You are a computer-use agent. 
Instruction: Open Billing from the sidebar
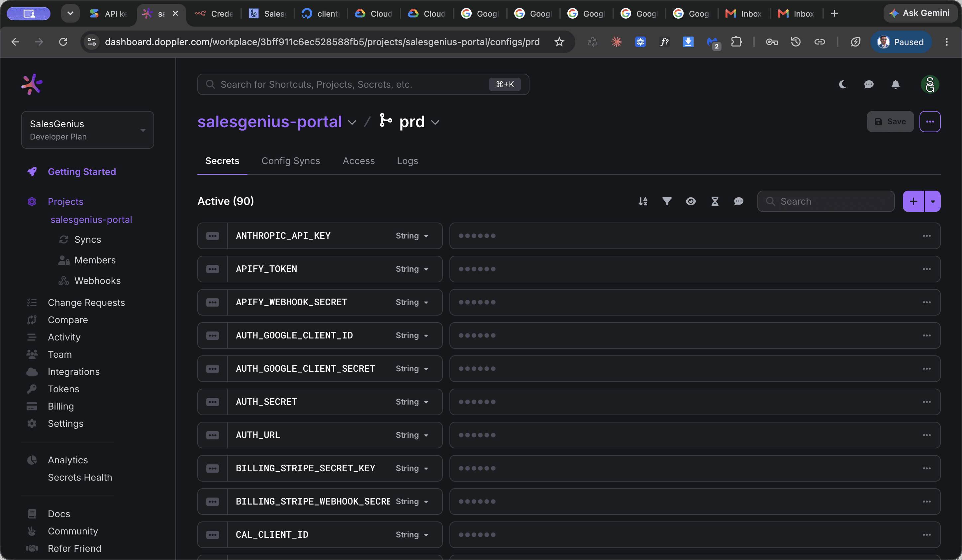point(61,406)
